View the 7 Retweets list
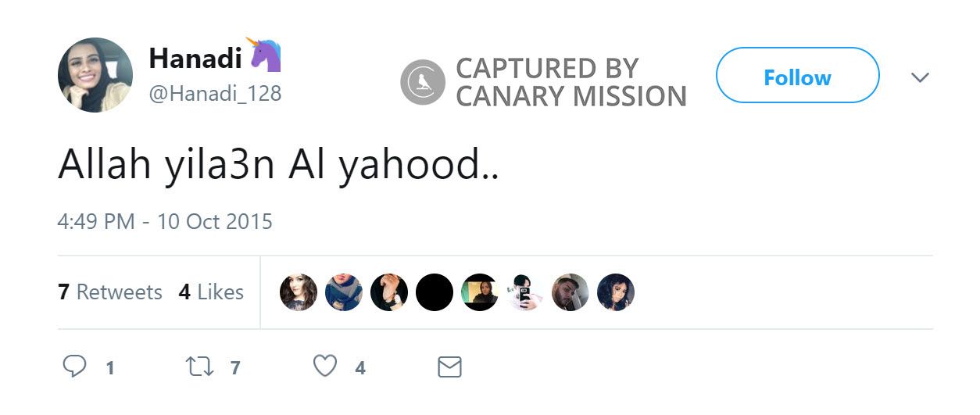 click(110, 292)
